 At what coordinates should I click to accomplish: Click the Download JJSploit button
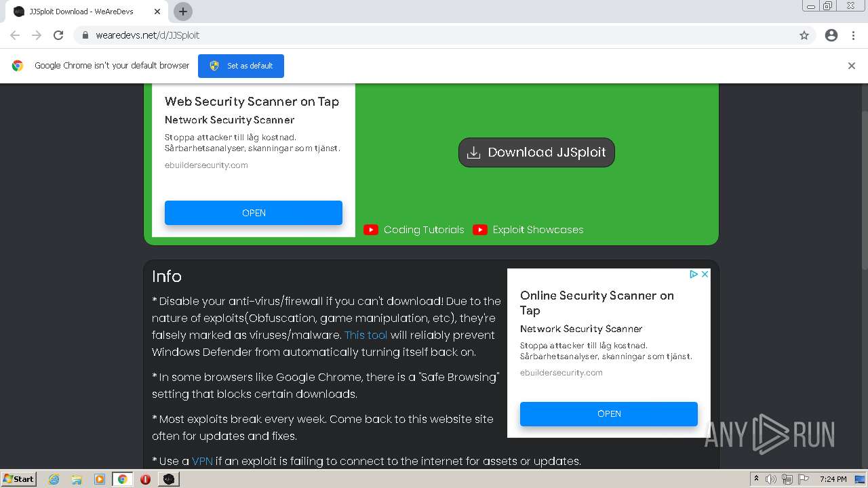[x=536, y=152]
